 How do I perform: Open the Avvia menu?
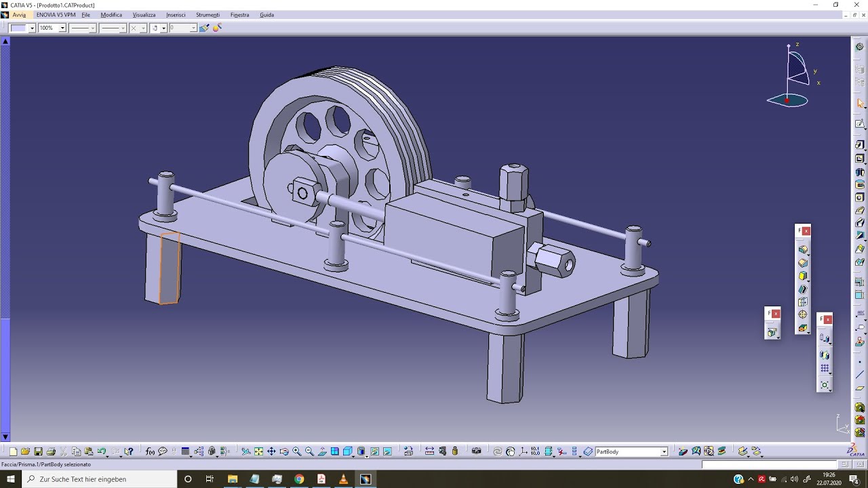pos(19,14)
